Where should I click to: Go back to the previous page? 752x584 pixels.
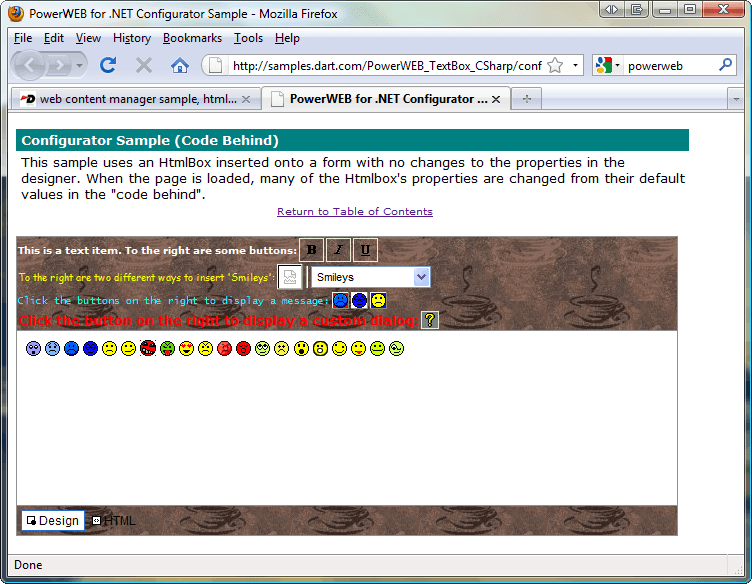(30, 65)
